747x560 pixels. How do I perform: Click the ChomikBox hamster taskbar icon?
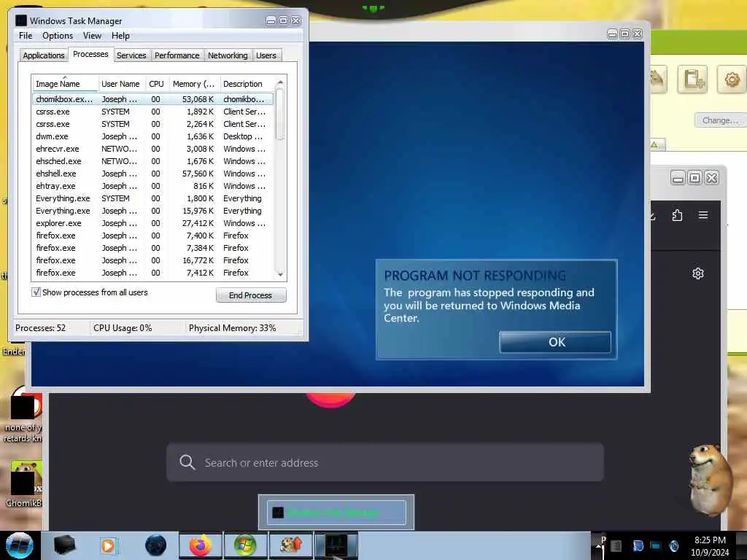click(290, 545)
